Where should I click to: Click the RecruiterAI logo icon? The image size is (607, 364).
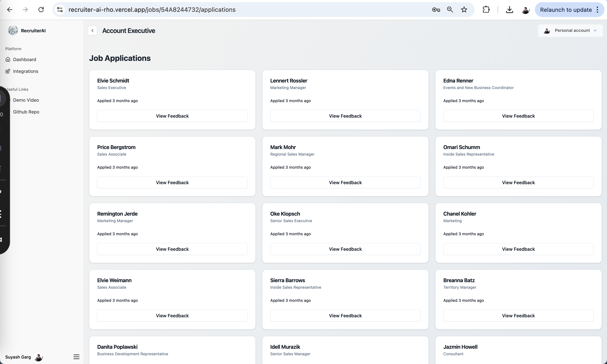pos(13,30)
